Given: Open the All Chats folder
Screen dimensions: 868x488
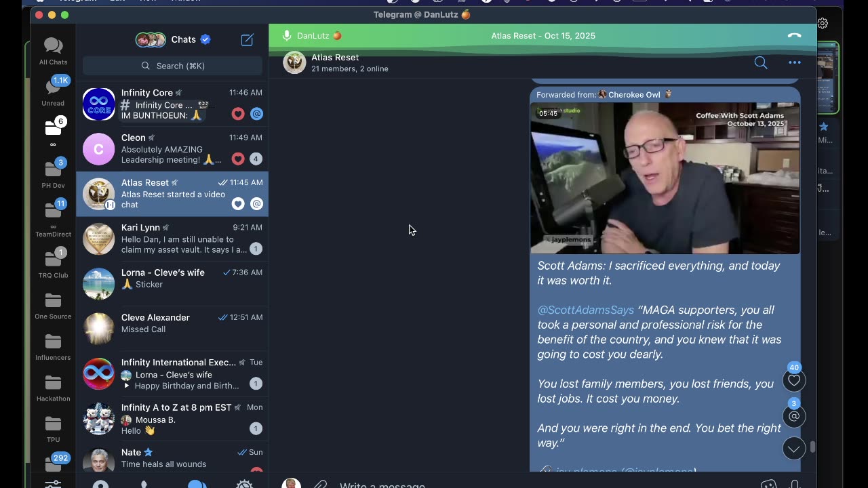Looking at the screenshot, I should click(x=53, y=51).
